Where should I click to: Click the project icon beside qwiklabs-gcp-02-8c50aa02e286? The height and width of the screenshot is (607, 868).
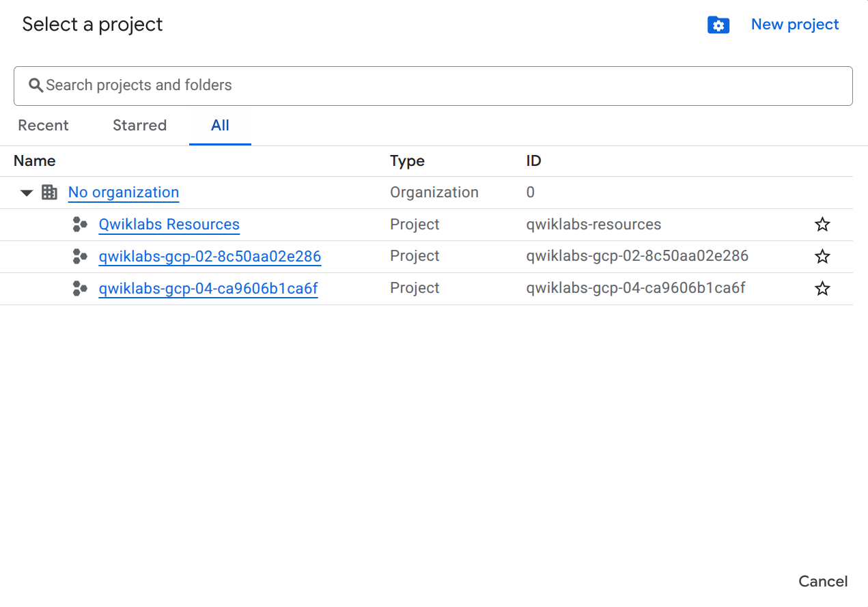[x=80, y=257]
